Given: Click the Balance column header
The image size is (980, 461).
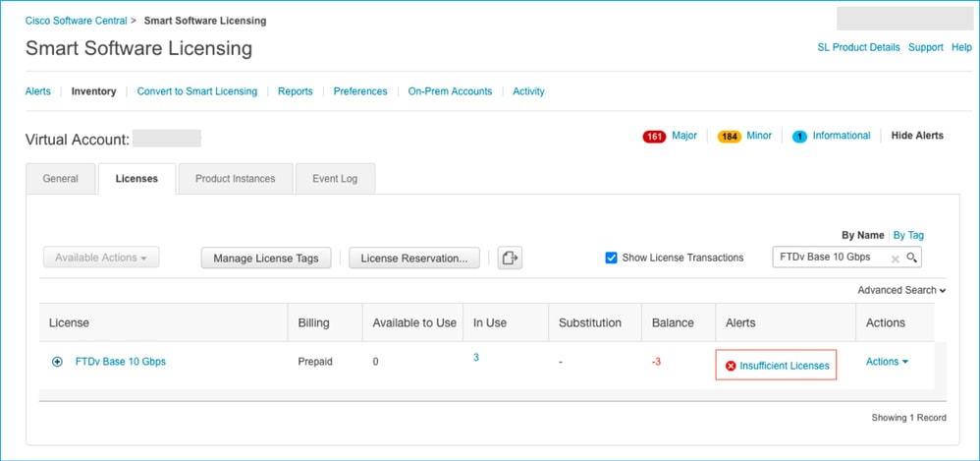Looking at the screenshot, I should click(679, 322).
